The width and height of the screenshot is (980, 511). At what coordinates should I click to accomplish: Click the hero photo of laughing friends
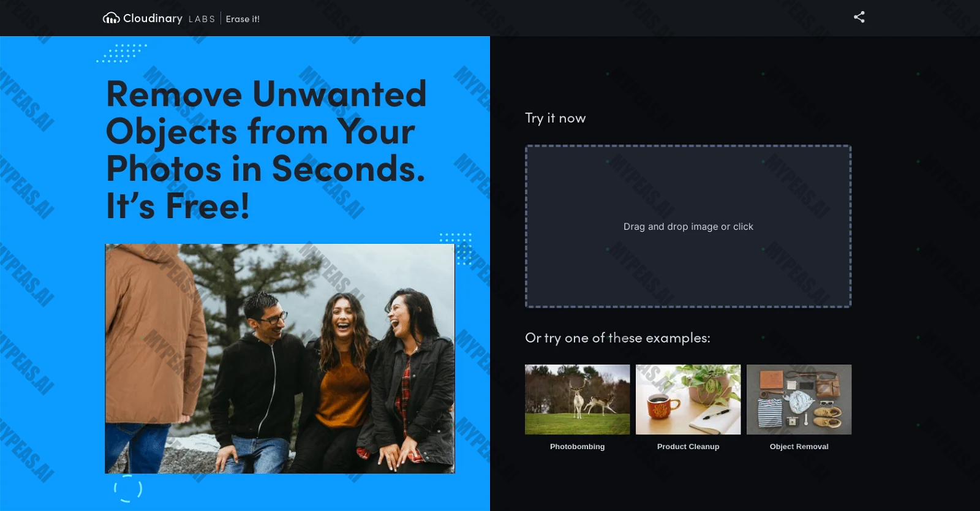pyautogui.click(x=280, y=358)
